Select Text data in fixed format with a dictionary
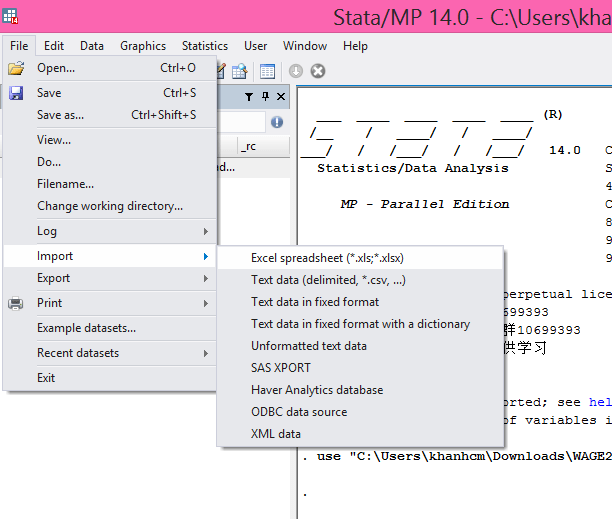This screenshot has height=519, width=612. [360, 324]
